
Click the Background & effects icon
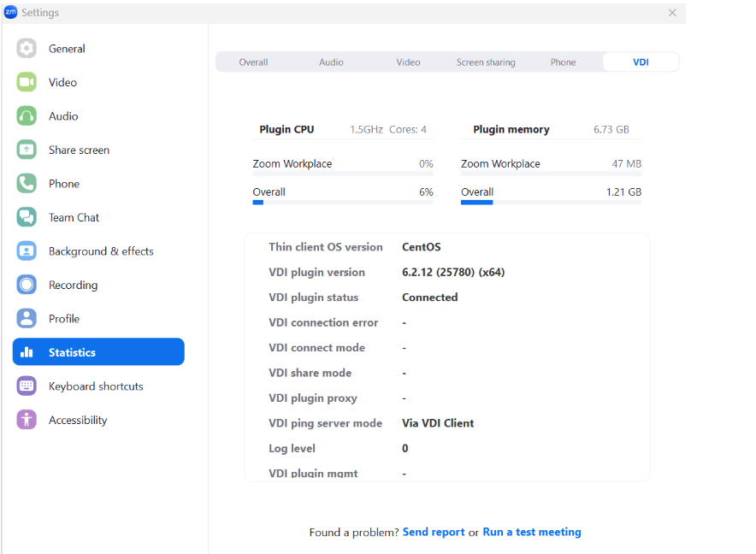27,250
